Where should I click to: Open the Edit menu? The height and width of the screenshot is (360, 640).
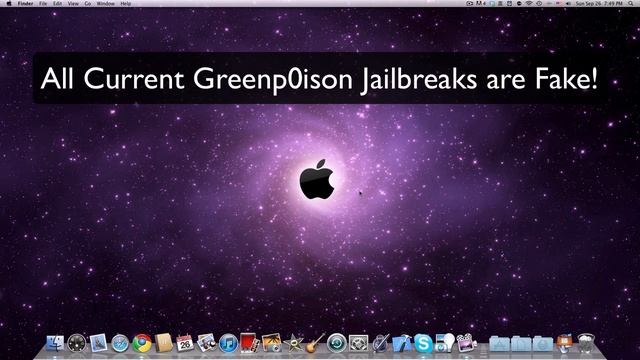(x=58, y=3)
